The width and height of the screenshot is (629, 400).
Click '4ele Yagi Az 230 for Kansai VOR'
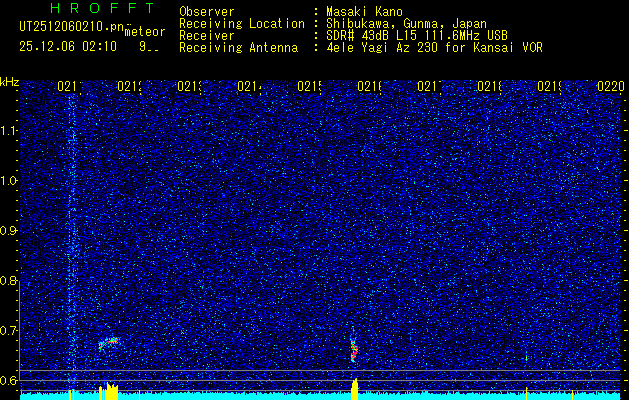click(434, 48)
